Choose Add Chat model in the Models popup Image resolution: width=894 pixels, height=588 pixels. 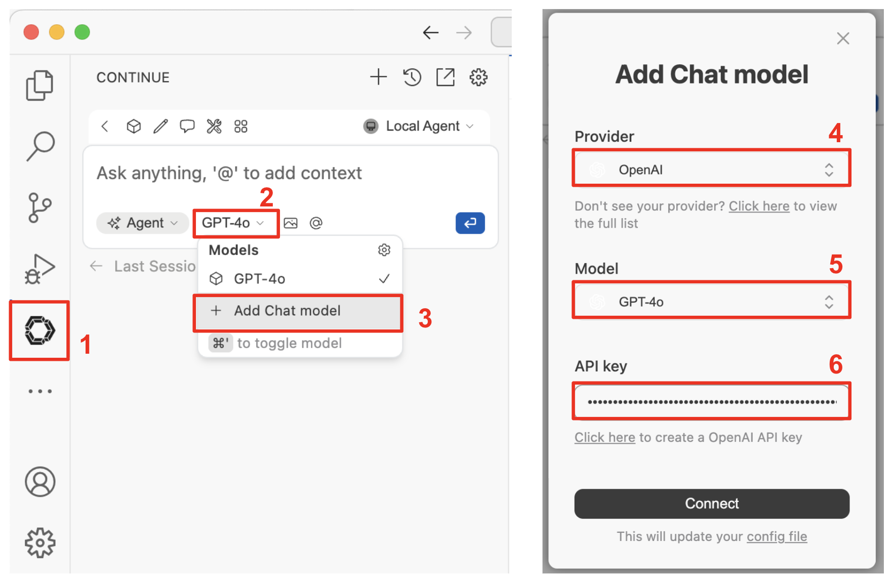(x=299, y=311)
